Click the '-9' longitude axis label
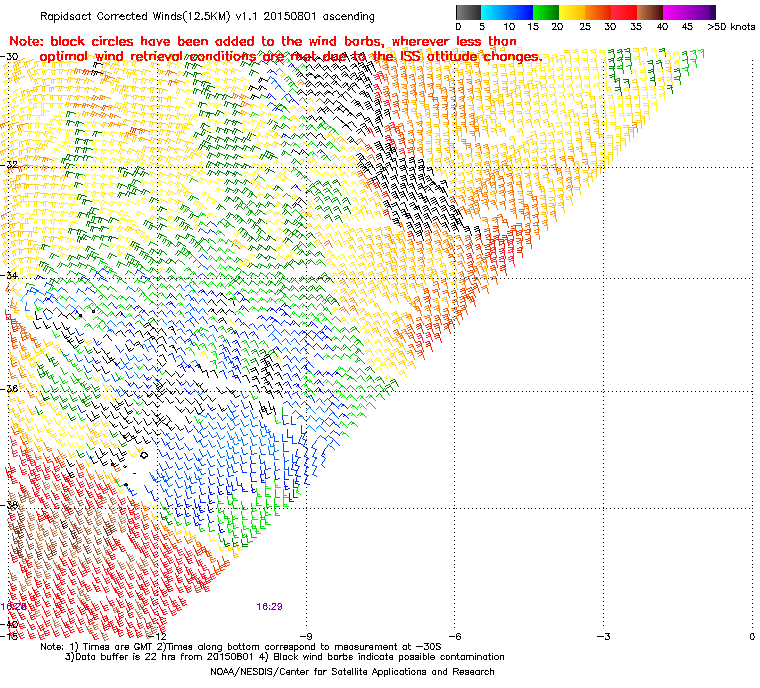 click(x=306, y=636)
